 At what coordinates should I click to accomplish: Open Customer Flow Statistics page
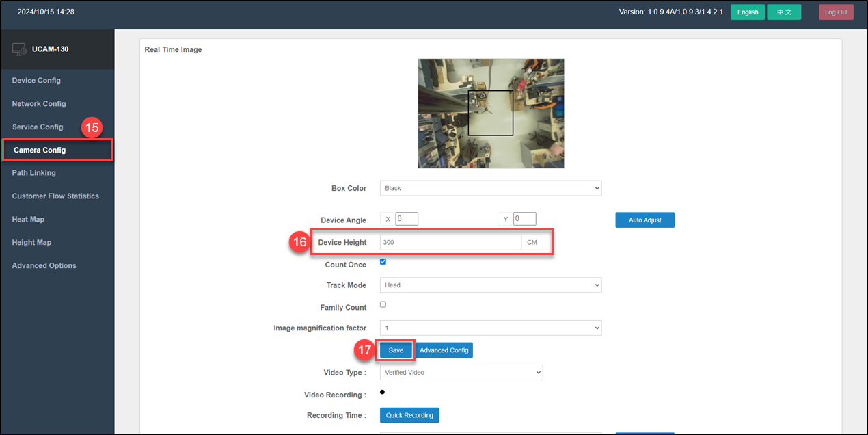(55, 196)
